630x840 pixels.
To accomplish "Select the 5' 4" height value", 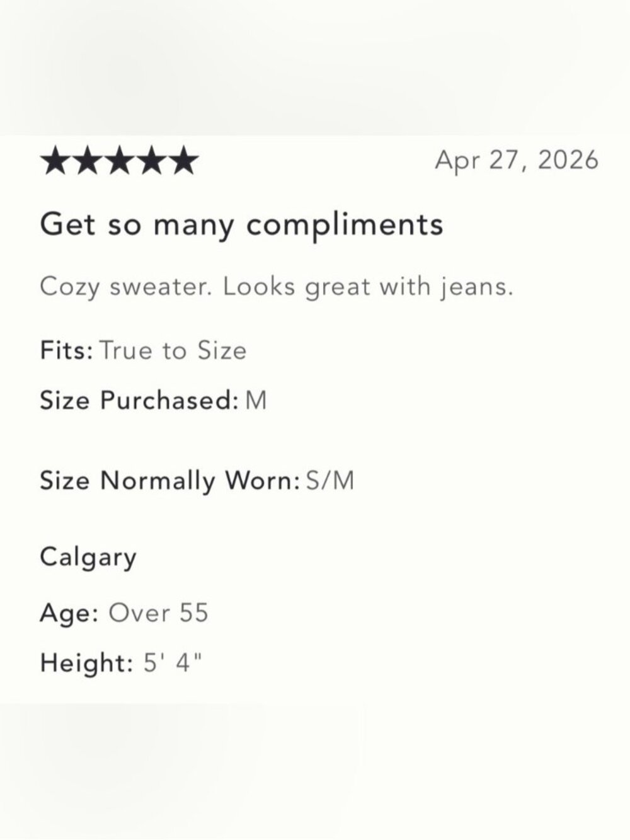I will pyautogui.click(x=173, y=662).
